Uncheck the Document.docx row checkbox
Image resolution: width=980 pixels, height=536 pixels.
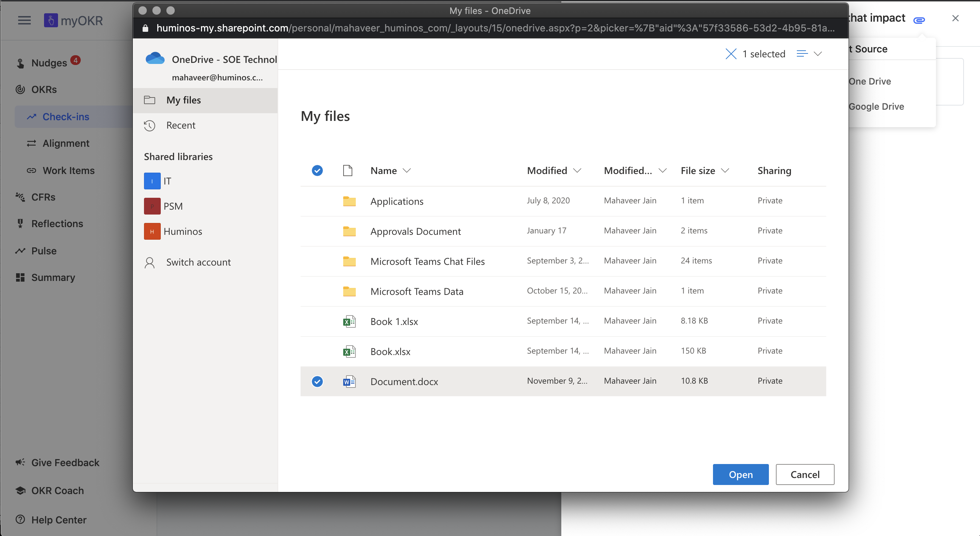point(317,381)
